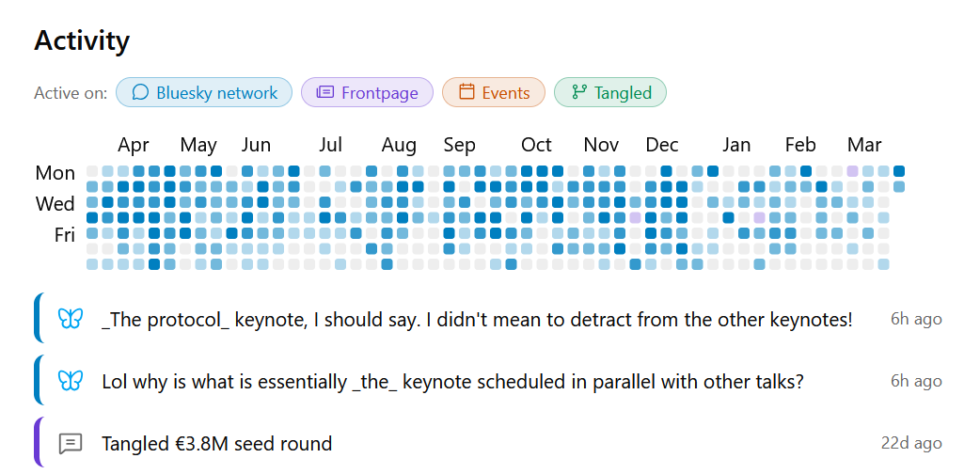Image resolution: width=980 pixels, height=474 pixels.
Task: Open "Tangled €3.8M seed round" entry
Action: [216, 443]
